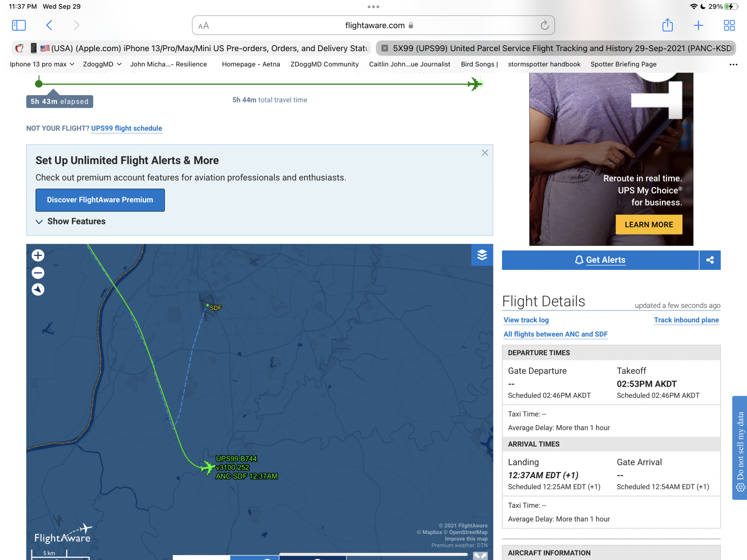Open the map layers selector

[482, 255]
